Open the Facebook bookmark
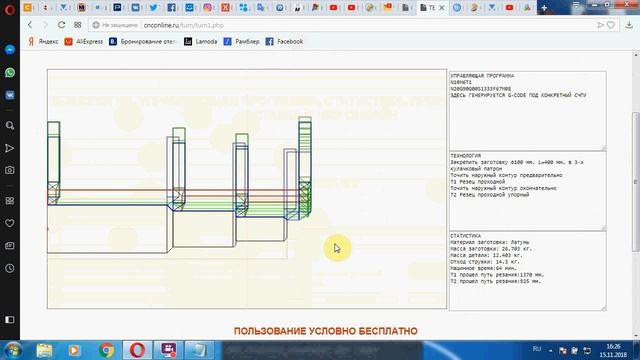 [284, 42]
